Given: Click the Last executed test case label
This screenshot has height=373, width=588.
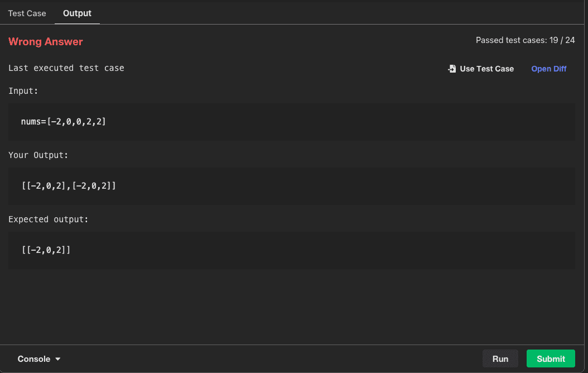Looking at the screenshot, I should [x=66, y=68].
